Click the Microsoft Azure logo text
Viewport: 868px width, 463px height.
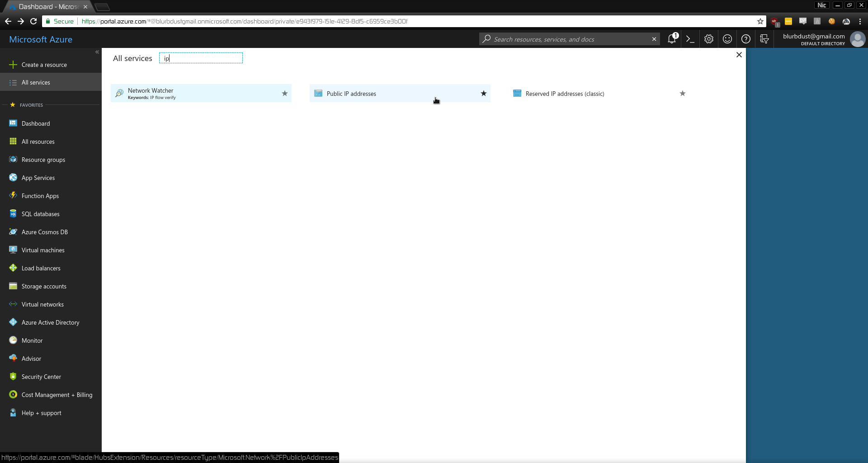pyautogui.click(x=41, y=39)
